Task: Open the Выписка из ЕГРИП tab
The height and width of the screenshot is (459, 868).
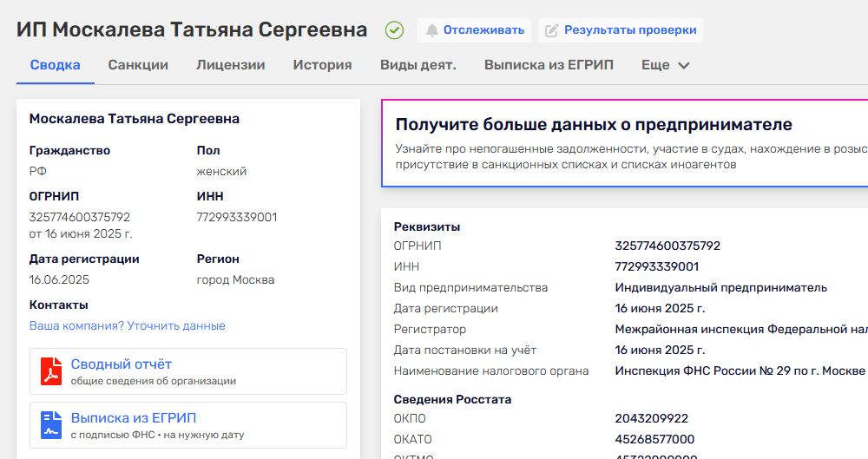Action: click(549, 65)
